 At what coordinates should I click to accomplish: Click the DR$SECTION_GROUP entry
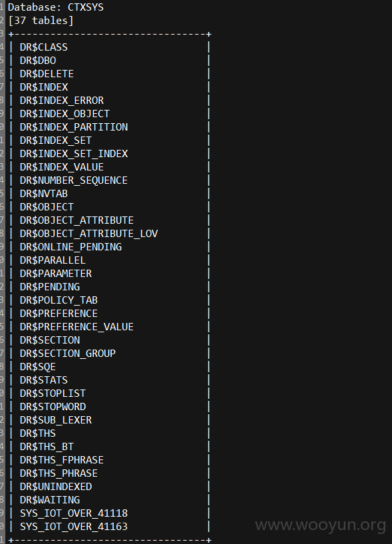click(68, 354)
